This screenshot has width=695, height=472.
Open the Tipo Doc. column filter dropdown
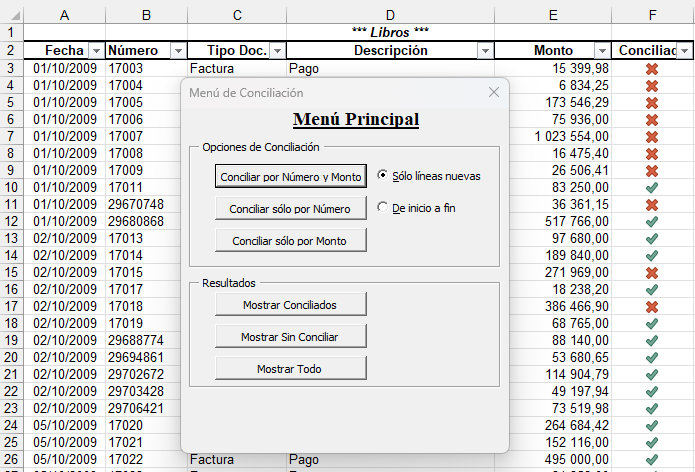(277, 51)
